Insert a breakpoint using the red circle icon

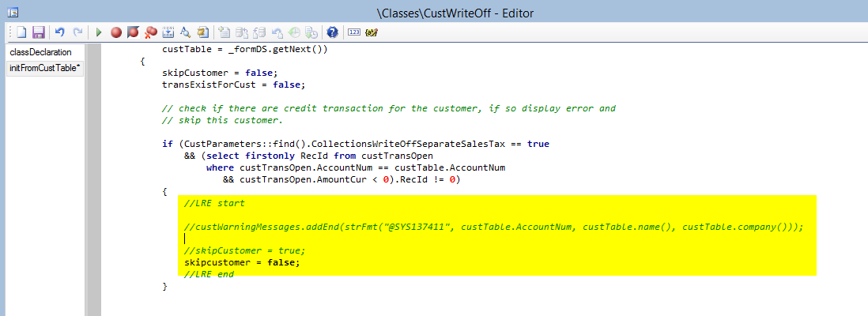click(x=116, y=32)
